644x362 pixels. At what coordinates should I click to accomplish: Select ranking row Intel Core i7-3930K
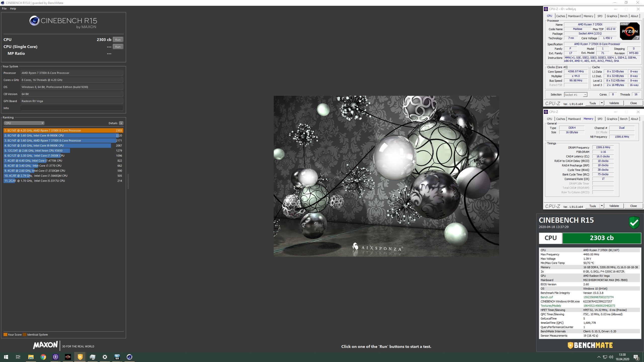pyautogui.click(x=63, y=156)
